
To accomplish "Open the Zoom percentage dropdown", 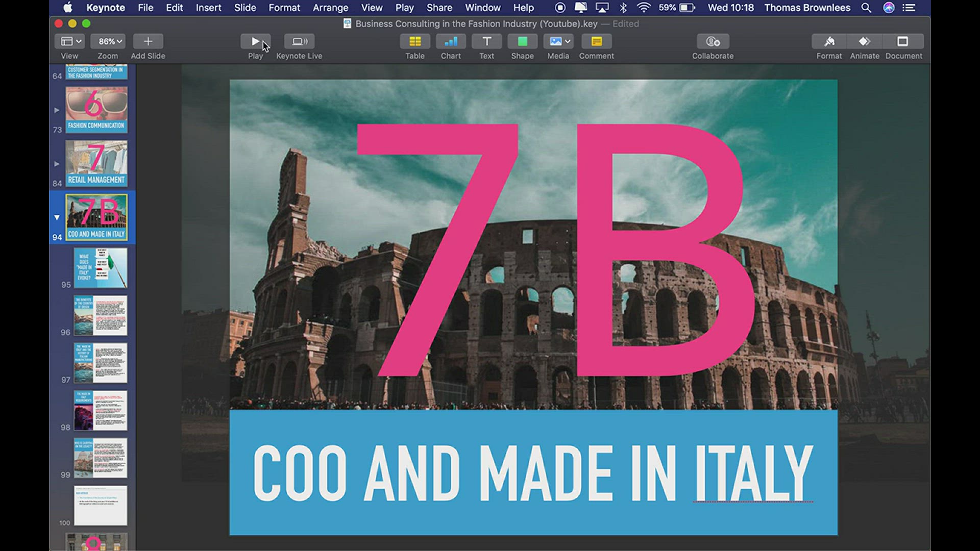I will (108, 41).
